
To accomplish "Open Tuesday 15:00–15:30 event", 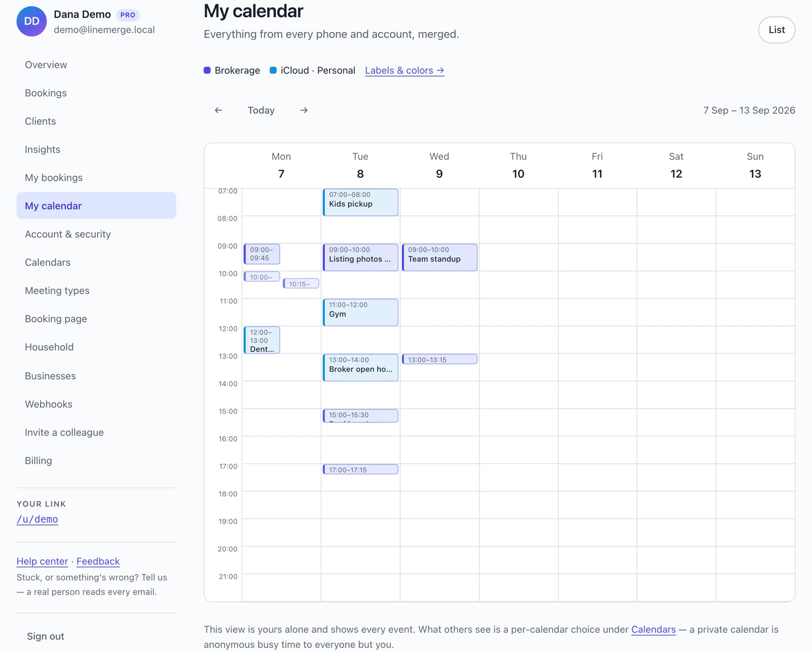I will (x=360, y=416).
